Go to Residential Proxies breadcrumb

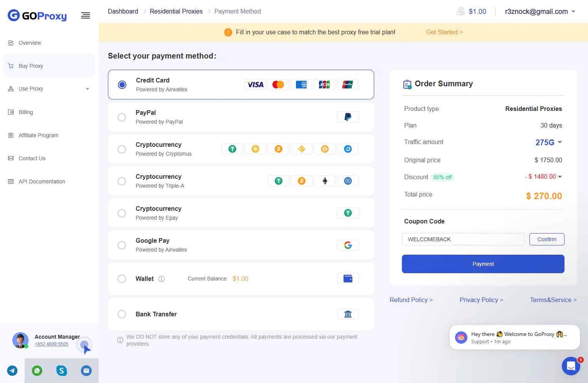[x=176, y=12]
